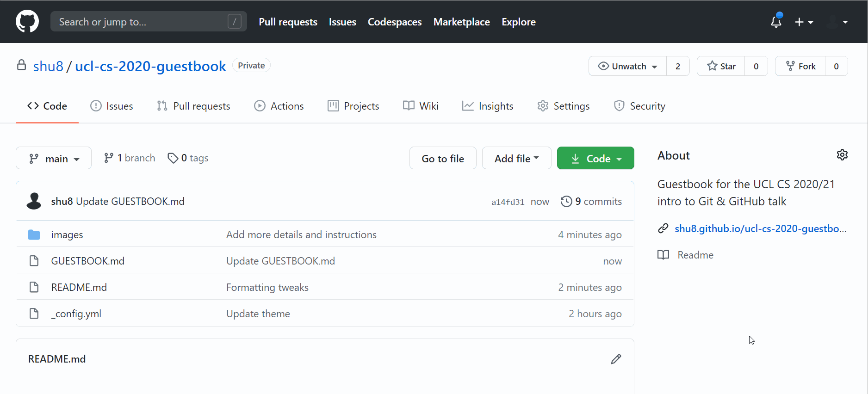Focus the Search or jump to field
Screen dimensions: 868x394
coord(149,22)
